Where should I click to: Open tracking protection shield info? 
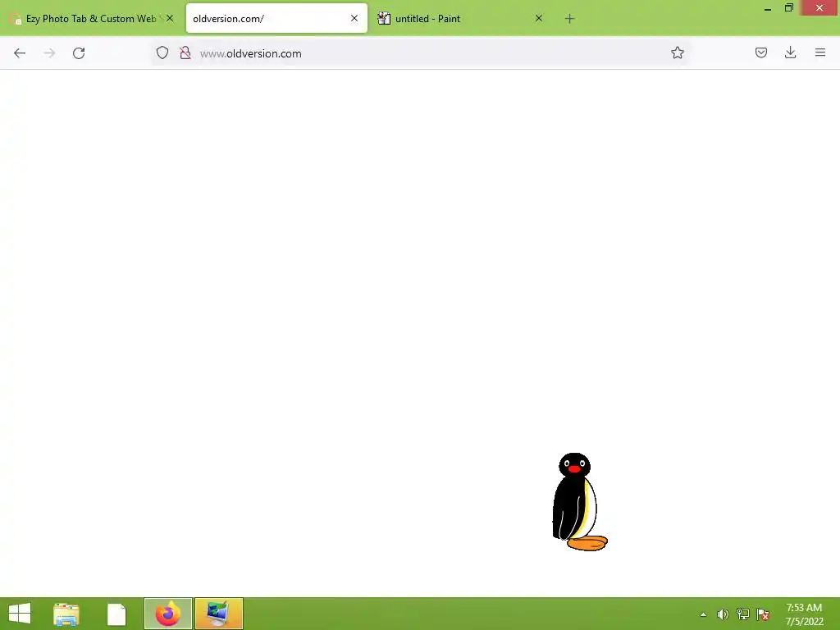162,53
